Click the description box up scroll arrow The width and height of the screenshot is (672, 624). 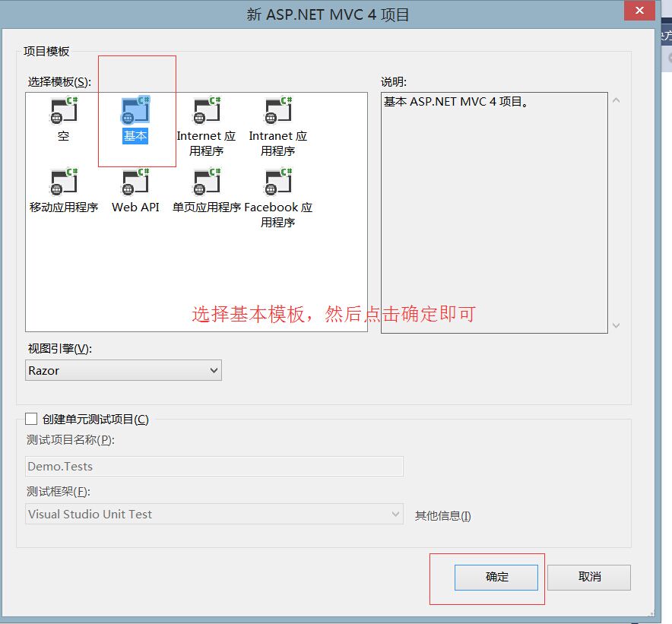coord(617,100)
